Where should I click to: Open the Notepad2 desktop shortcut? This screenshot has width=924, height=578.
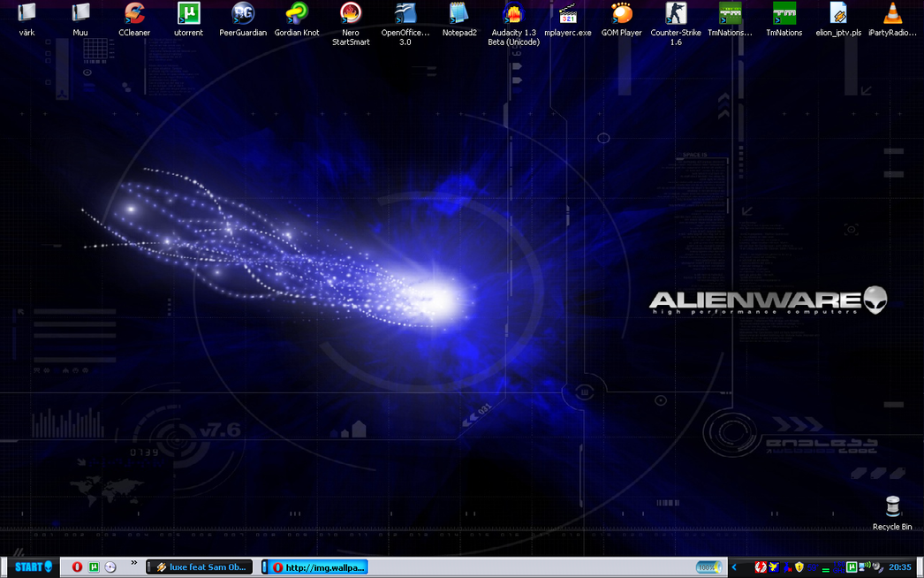(459, 19)
